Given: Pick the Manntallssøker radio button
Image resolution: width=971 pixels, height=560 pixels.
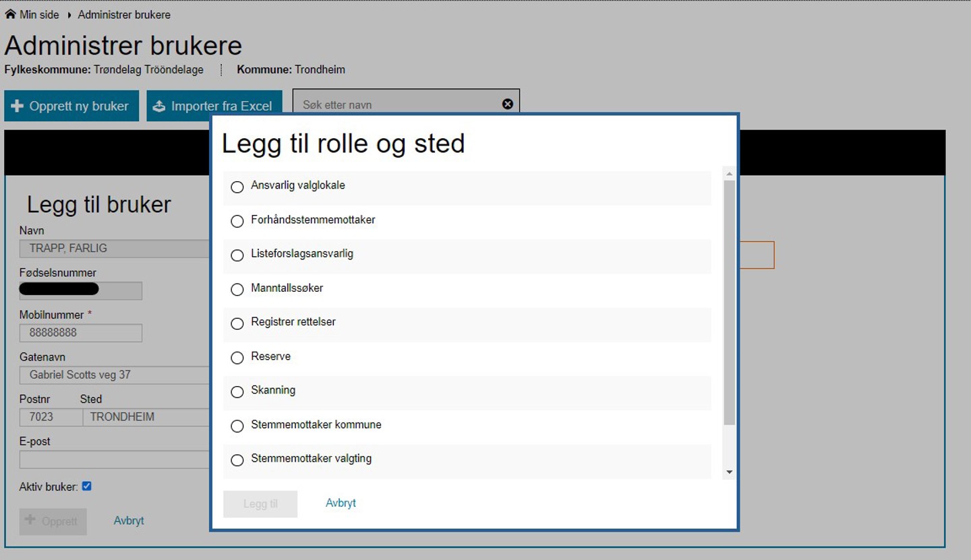Looking at the screenshot, I should (x=237, y=290).
